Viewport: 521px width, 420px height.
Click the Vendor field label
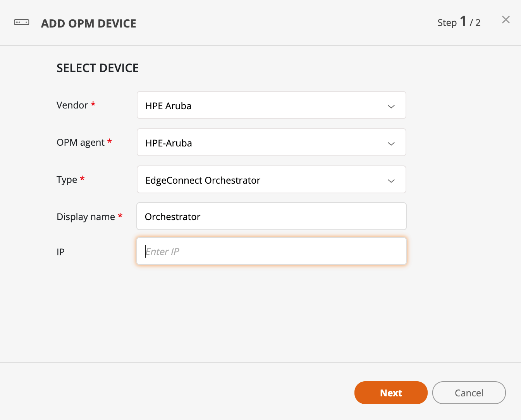[x=72, y=105]
